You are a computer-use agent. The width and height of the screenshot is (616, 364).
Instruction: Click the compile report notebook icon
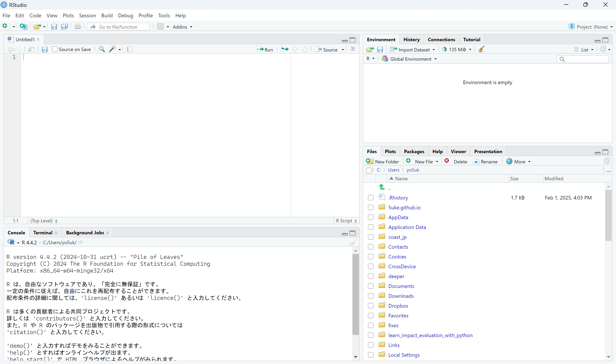coord(130,49)
